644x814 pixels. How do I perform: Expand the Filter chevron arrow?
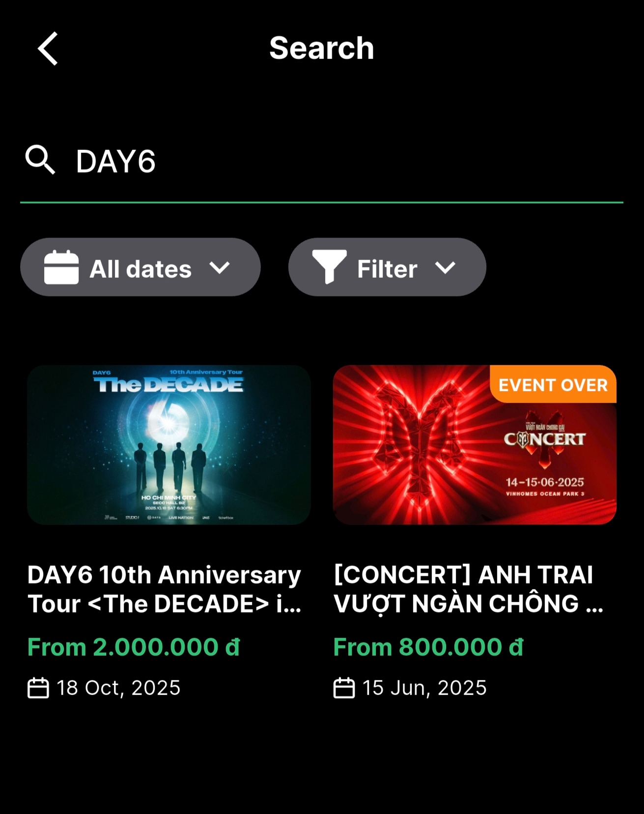445,268
